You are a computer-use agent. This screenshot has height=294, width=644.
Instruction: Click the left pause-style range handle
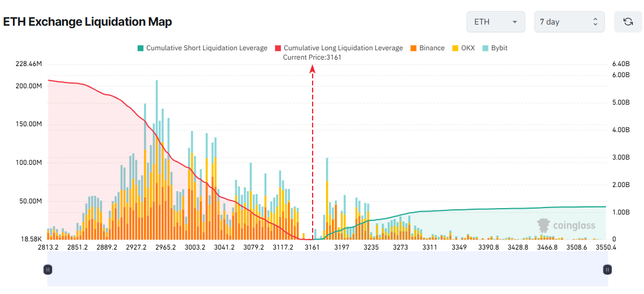pyautogui.click(x=48, y=269)
